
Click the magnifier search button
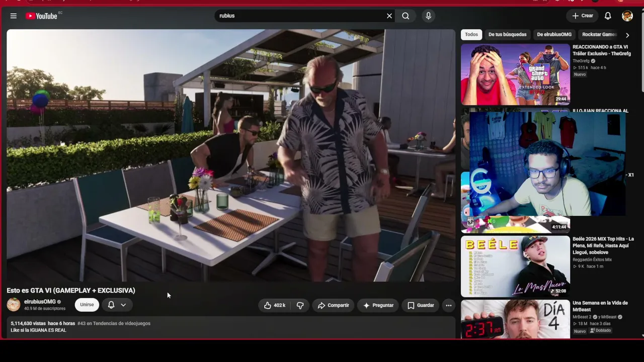click(x=406, y=16)
